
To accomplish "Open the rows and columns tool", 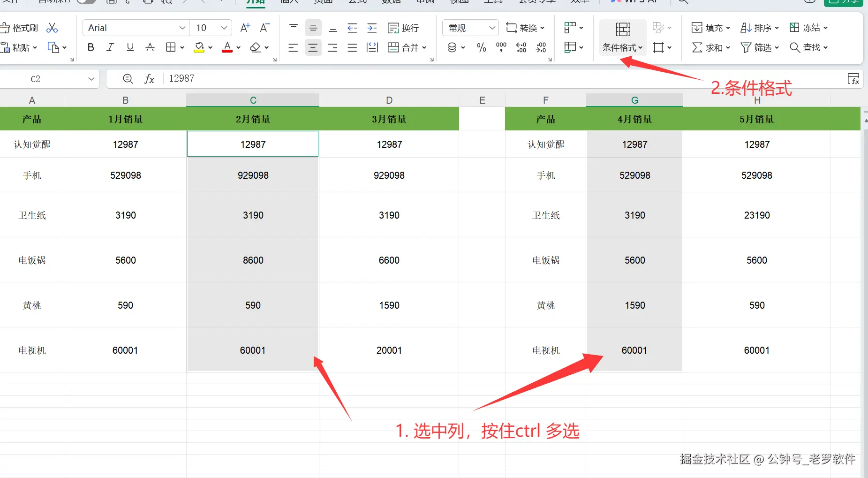I will point(574,28).
